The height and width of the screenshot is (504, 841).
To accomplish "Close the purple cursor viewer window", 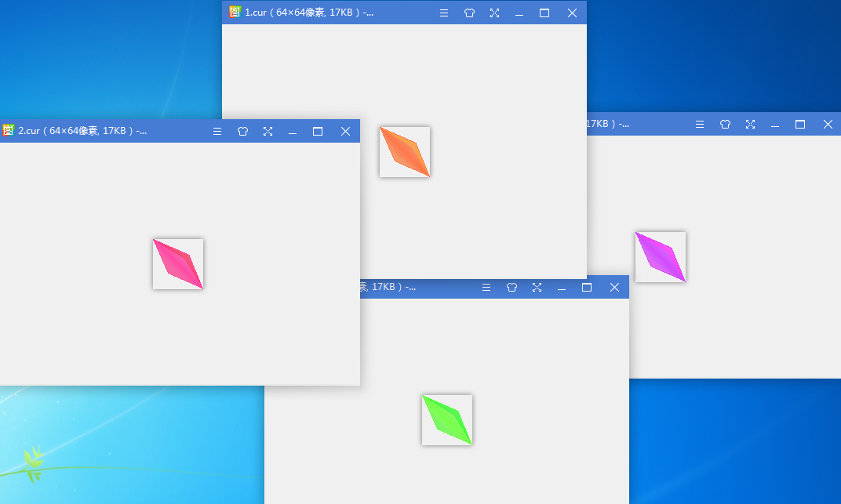I will 828,125.
